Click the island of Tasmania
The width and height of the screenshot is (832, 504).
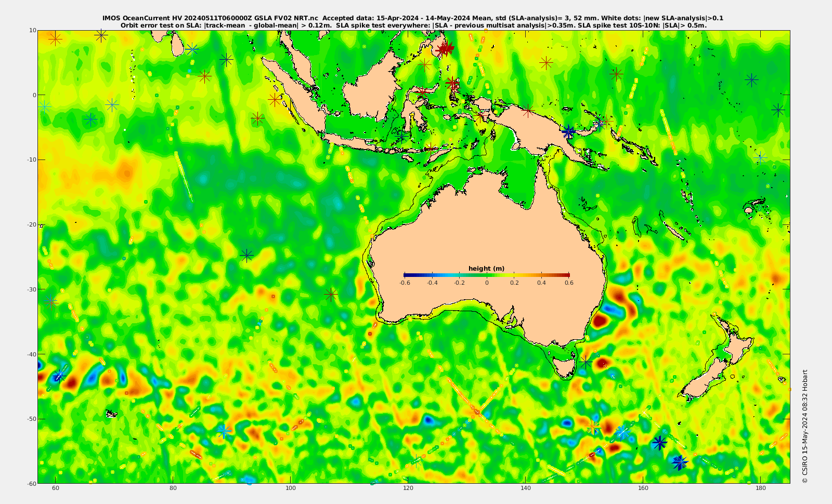pos(564,366)
